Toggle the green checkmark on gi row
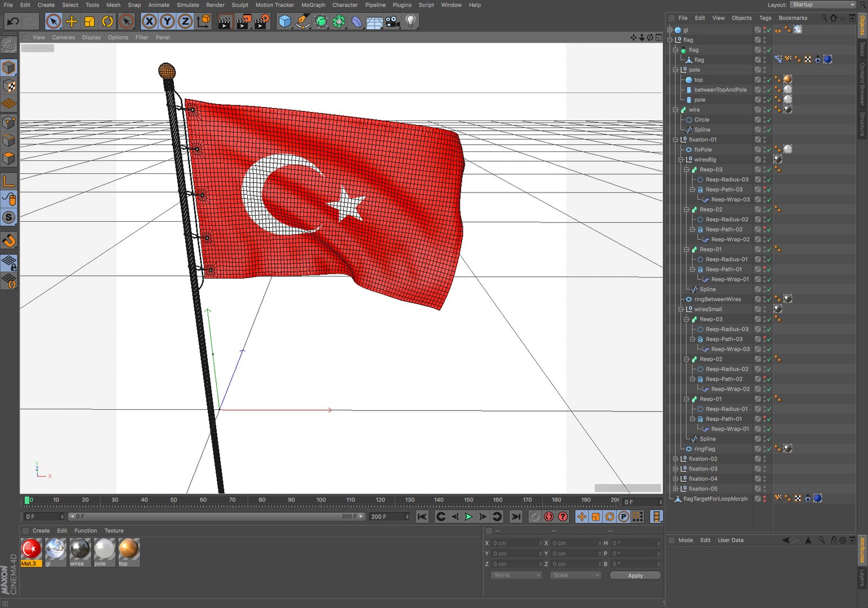Screen dimensions: 868x608 769,30
